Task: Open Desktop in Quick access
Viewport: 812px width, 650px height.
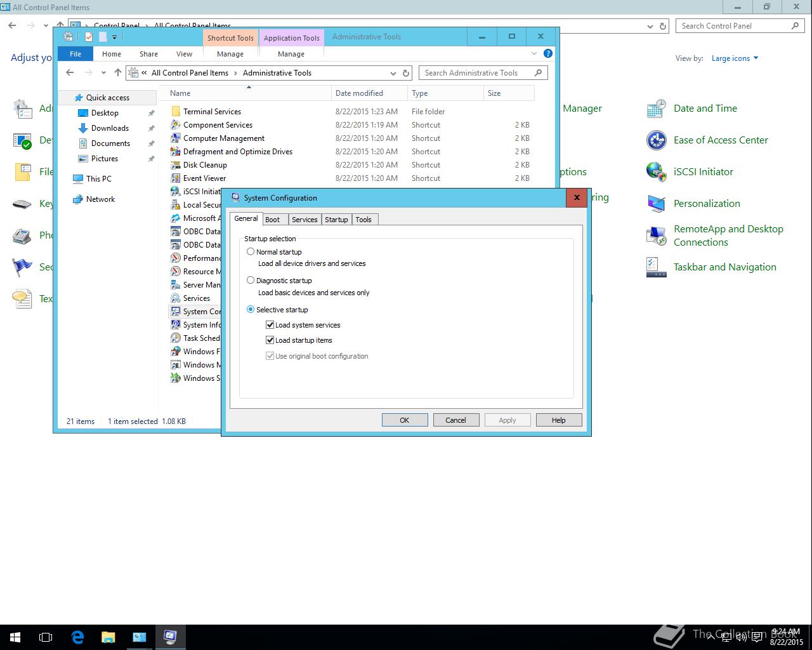Action: tap(105, 113)
